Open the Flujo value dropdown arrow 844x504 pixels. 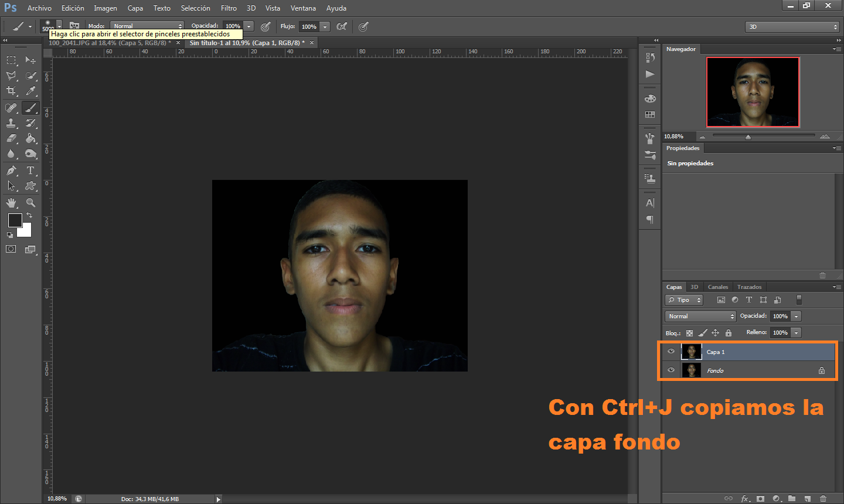(325, 26)
